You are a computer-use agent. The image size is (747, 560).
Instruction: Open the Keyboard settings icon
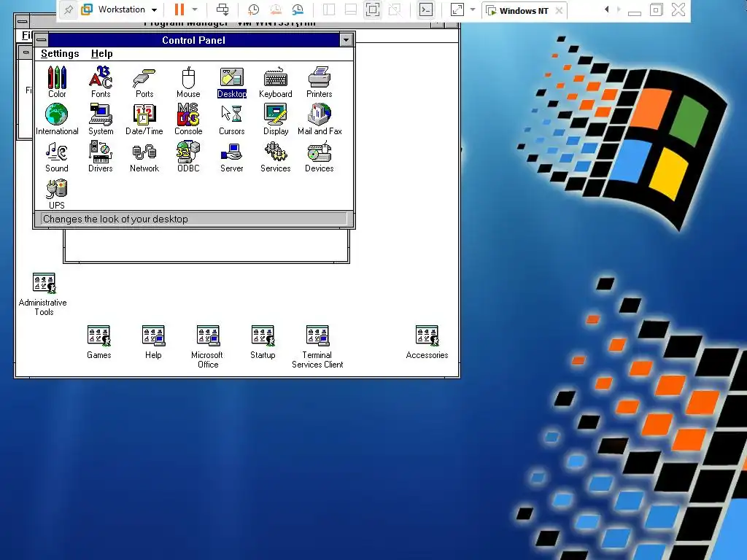275,82
